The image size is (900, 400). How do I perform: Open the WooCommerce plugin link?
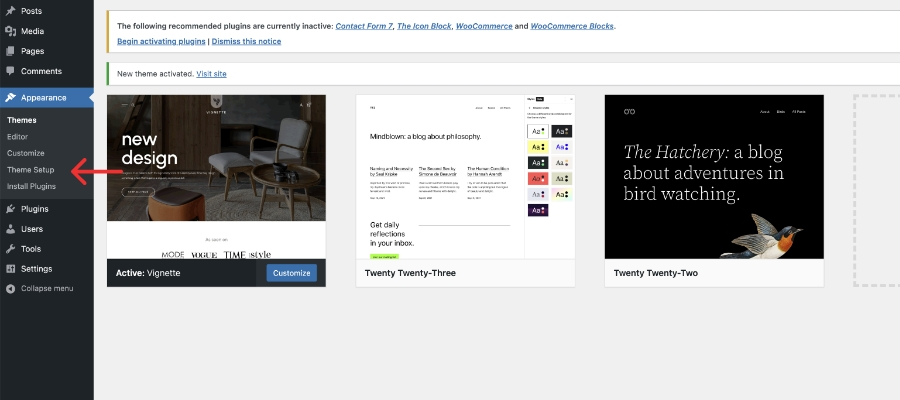tap(484, 26)
